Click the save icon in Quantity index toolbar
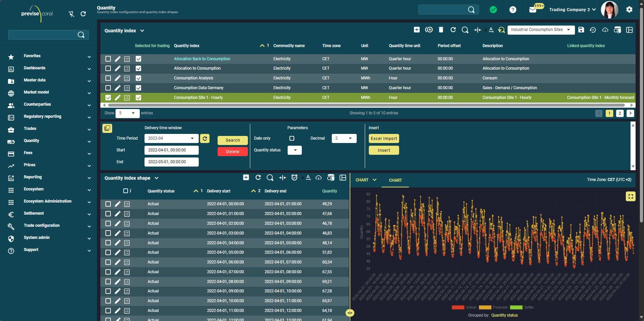 tap(581, 30)
